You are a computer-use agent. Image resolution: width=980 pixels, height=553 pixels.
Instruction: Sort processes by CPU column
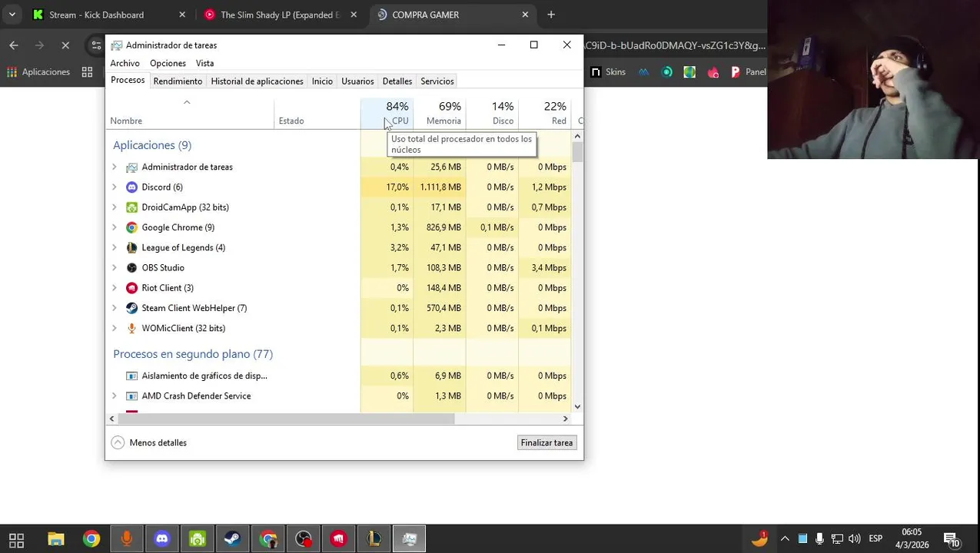387,113
